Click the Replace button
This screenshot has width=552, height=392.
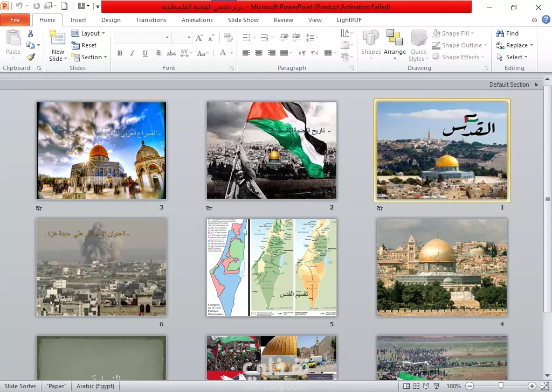(x=515, y=45)
